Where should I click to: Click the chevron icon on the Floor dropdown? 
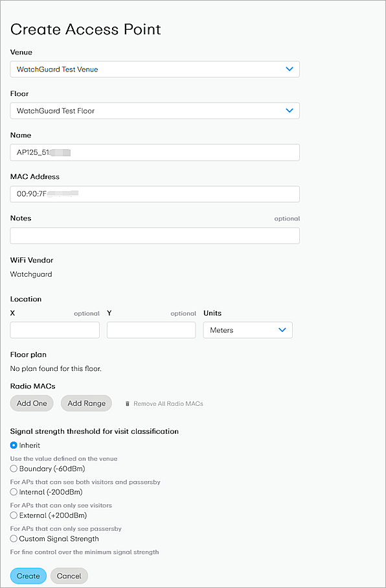click(x=289, y=110)
